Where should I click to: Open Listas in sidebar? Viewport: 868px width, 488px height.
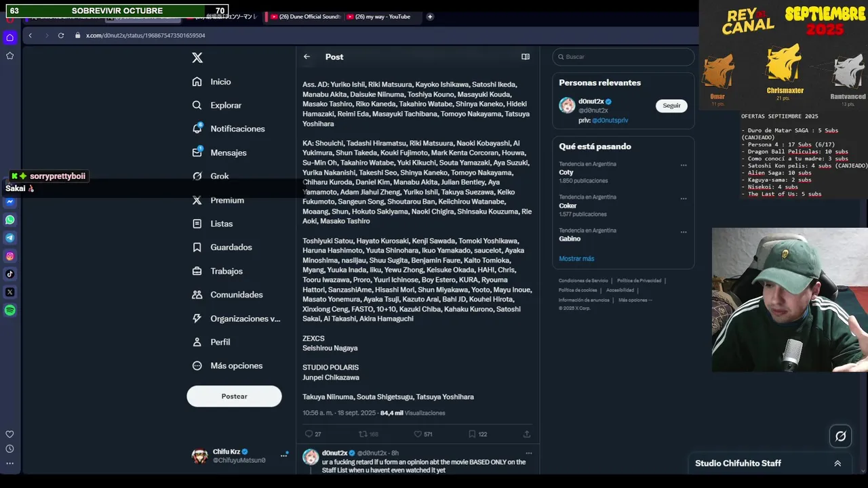212,224
